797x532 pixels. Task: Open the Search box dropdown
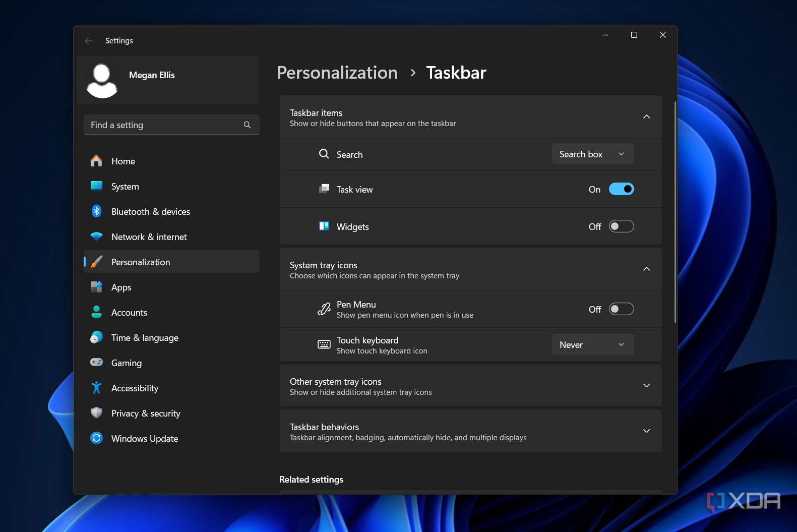pos(593,154)
